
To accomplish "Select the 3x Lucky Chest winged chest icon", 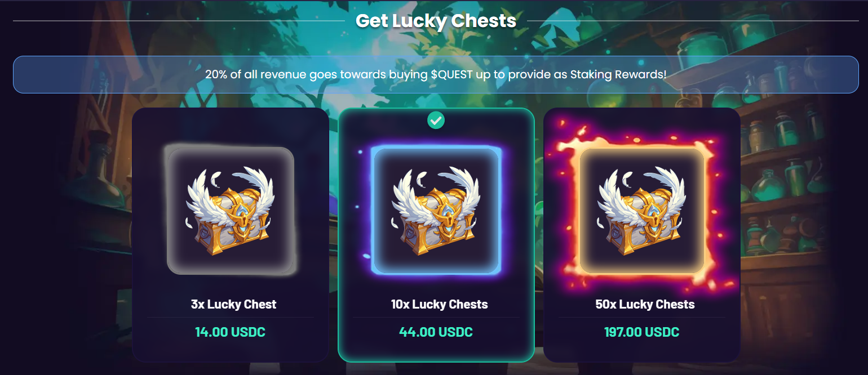I will (x=230, y=210).
